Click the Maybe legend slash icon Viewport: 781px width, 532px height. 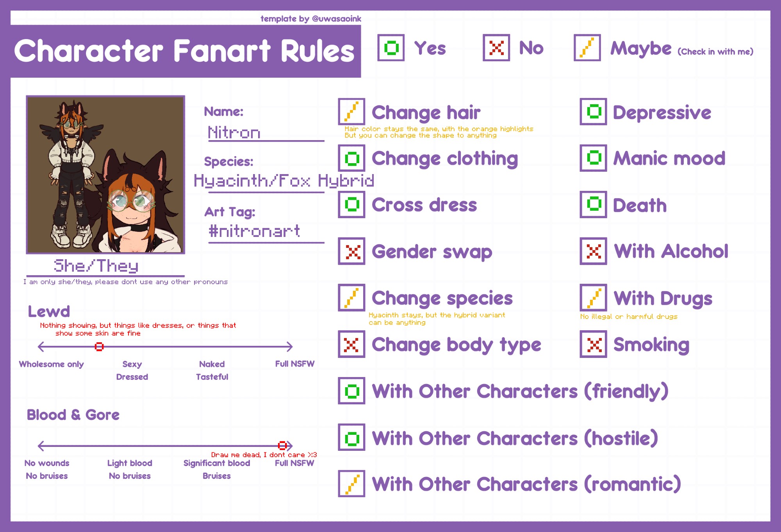587,48
